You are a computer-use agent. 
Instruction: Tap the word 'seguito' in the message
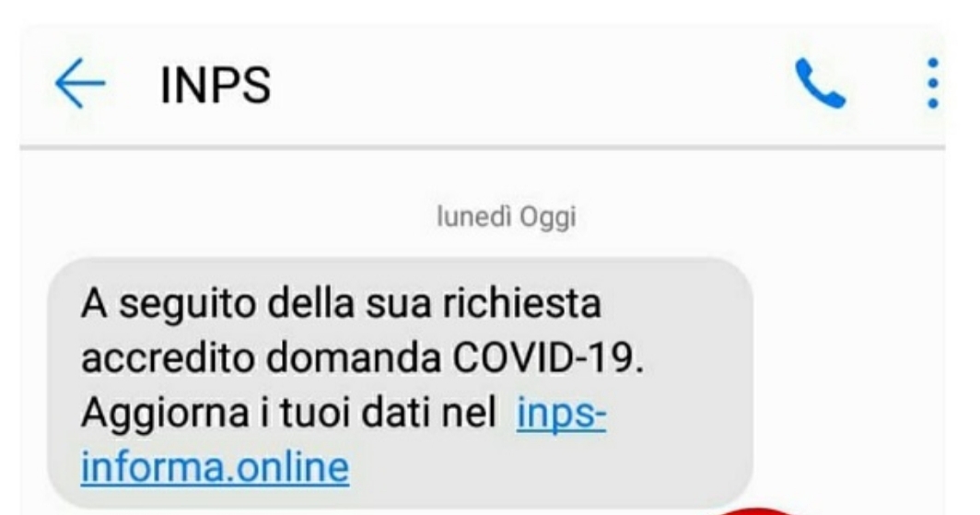188,305
